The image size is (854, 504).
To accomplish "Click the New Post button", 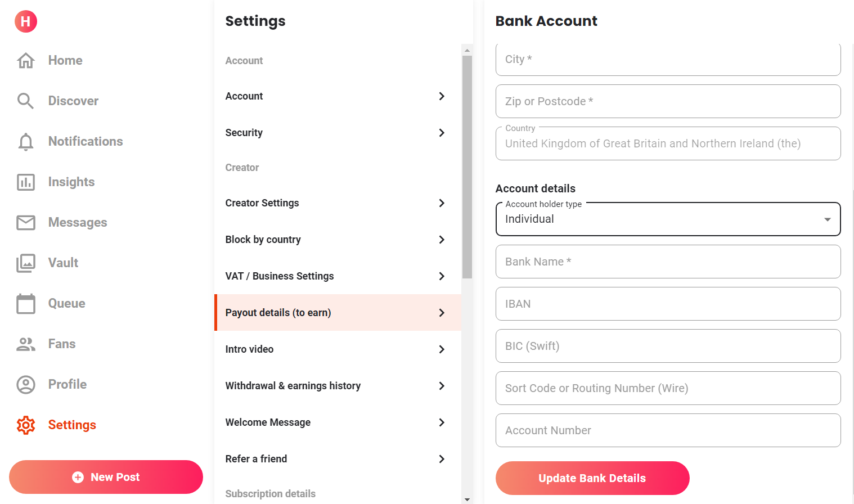I will click(x=106, y=477).
